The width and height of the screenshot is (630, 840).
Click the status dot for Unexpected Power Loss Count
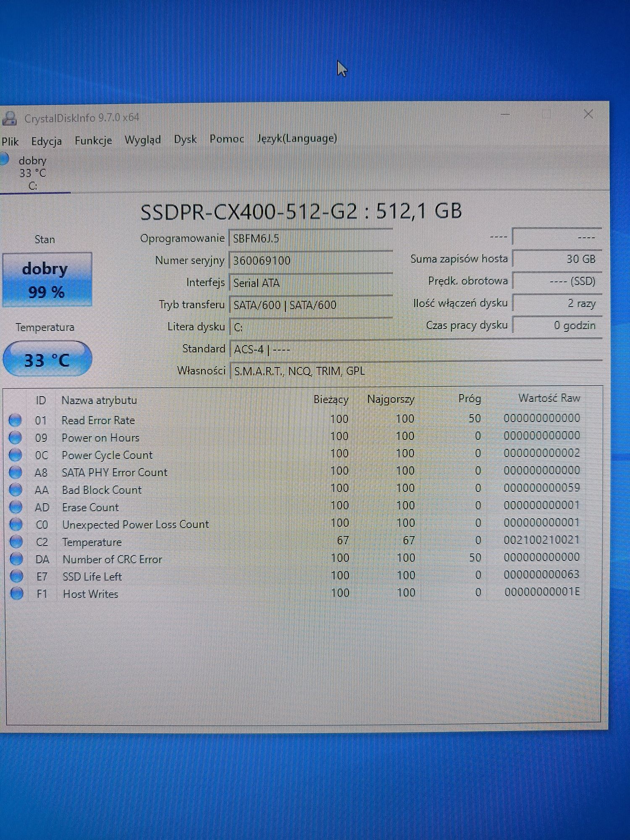click(x=16, y=524)
